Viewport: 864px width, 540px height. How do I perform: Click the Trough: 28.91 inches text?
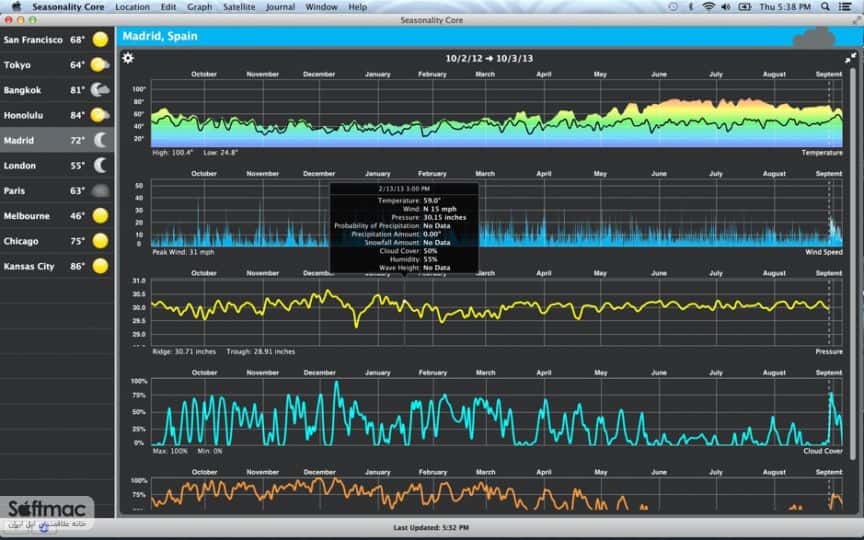coord(261,352)
